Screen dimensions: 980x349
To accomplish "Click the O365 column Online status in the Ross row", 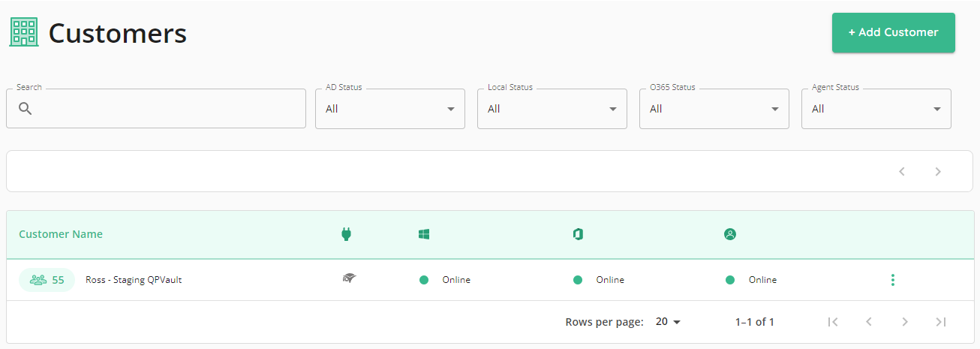I will click(x=599, y=280).
